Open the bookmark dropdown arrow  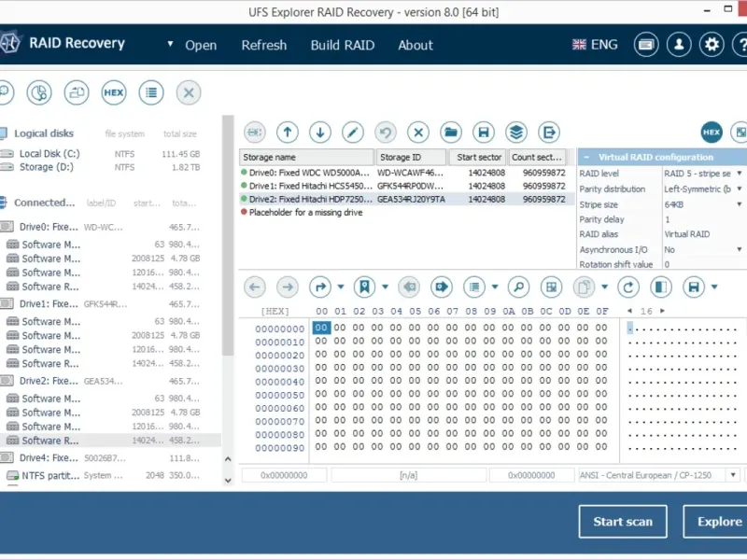click(x=385, y=287)
